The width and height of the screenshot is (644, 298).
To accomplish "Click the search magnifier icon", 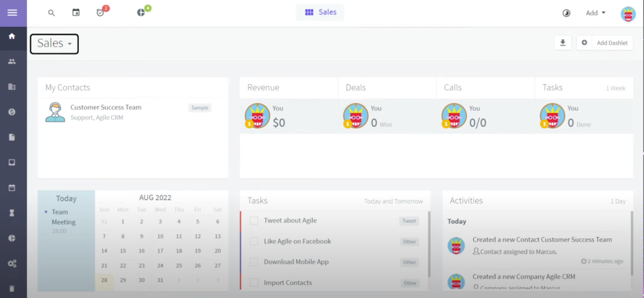I will [x=51, y=12].
